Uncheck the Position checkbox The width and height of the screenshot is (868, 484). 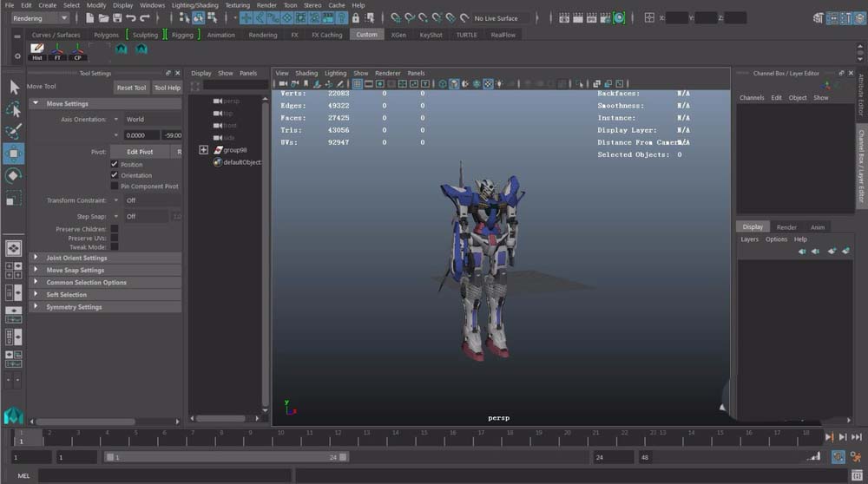click(x=115, y=164)
